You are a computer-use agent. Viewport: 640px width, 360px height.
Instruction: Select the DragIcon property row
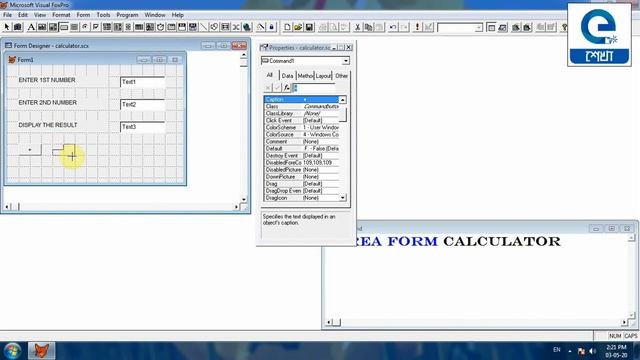301,198
